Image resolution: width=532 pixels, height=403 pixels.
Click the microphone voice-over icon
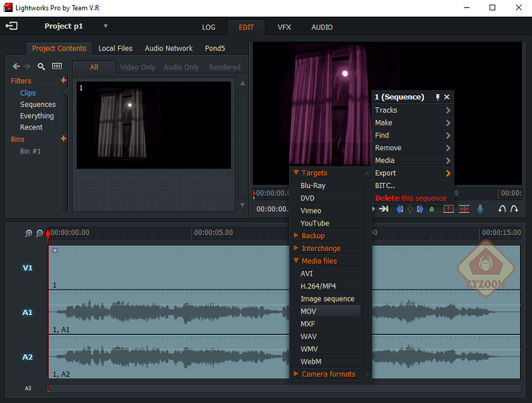(x=480, y=209)
